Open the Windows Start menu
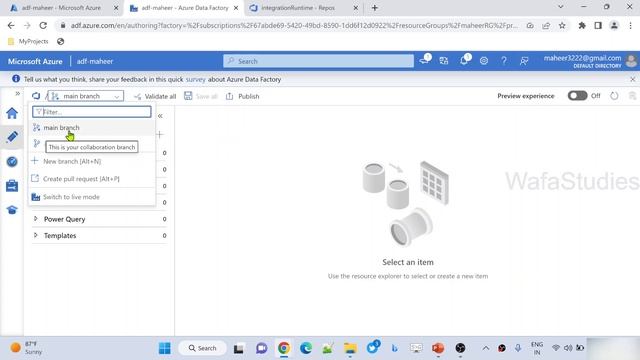Image resolution: width=640 pixels, height=360 pixels. [x=165, y=348]
